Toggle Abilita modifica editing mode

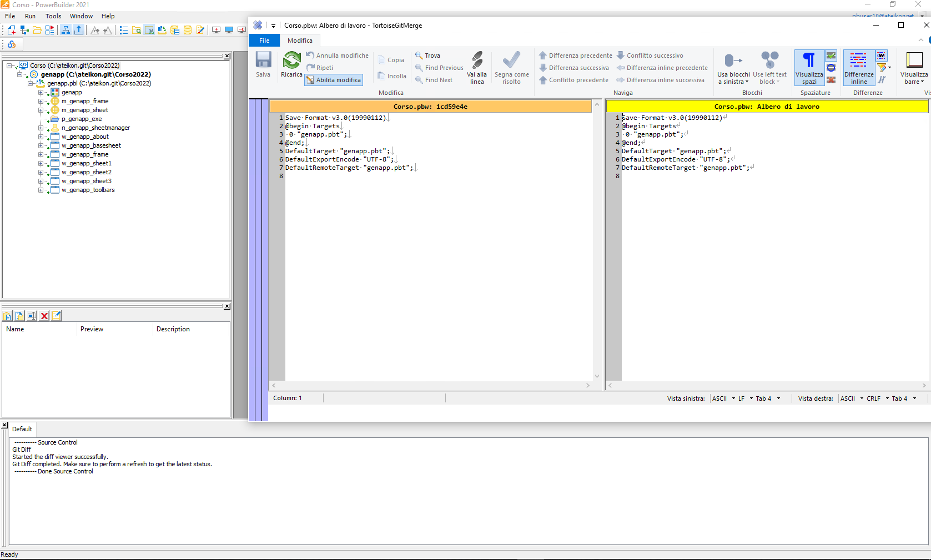[x=334, y=80]
